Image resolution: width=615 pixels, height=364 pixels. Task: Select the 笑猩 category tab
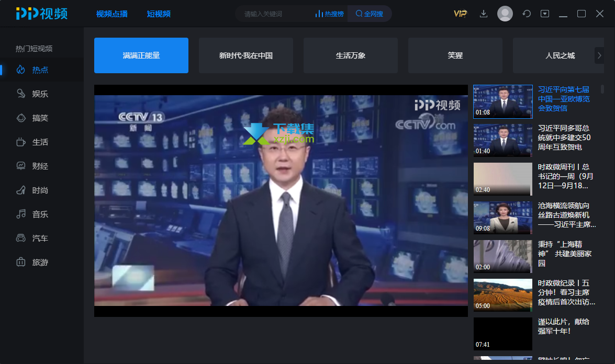click(x=455, y=55)
